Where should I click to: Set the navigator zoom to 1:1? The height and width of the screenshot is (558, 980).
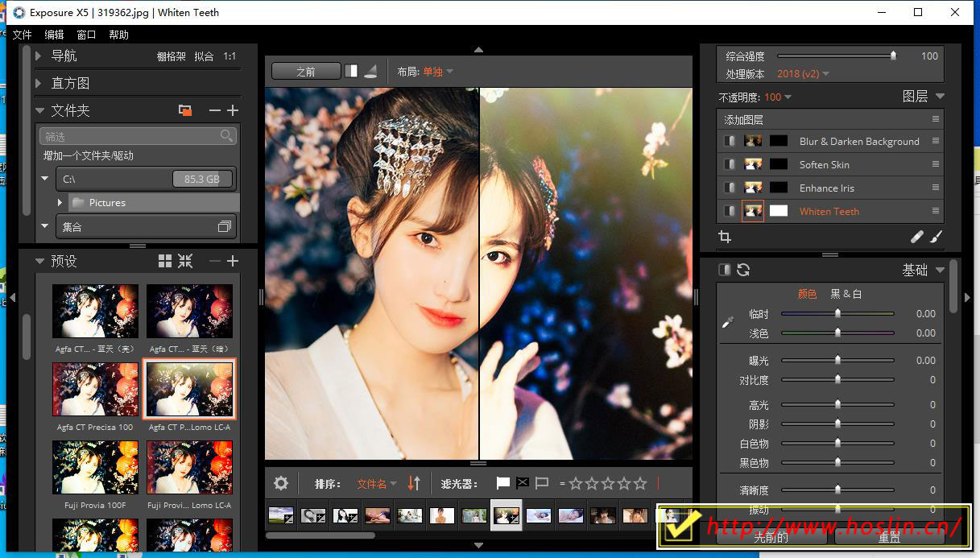click(229, 56)
